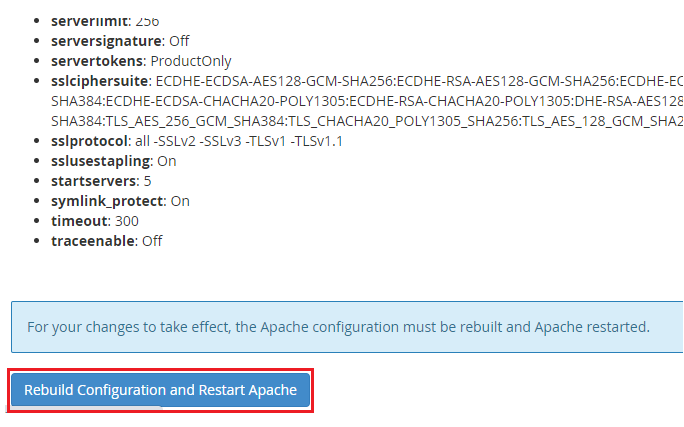Viewport: 684px width, 427px height.
Task: Click the Off value next to traceenable
Action: pos(152,241)
